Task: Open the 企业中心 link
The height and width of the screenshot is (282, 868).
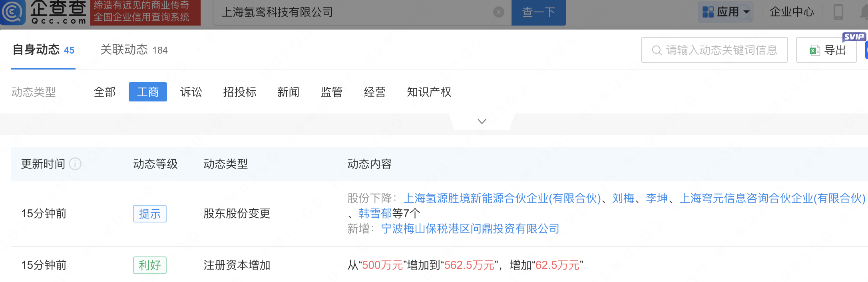Action: pyautogui.click(x=792, y=12)
